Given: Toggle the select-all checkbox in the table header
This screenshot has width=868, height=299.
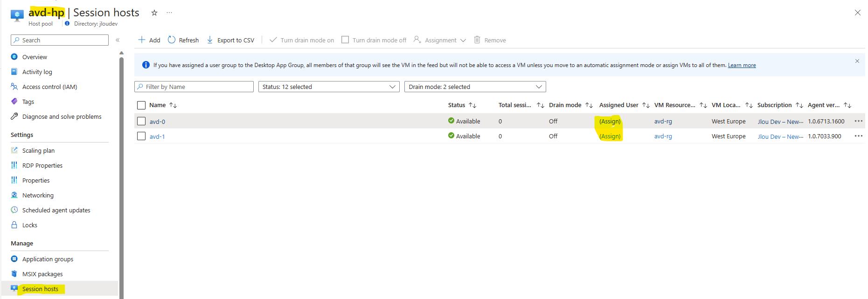Looking at the screenshot, I should pyautogui.click(x=141, y=105).
